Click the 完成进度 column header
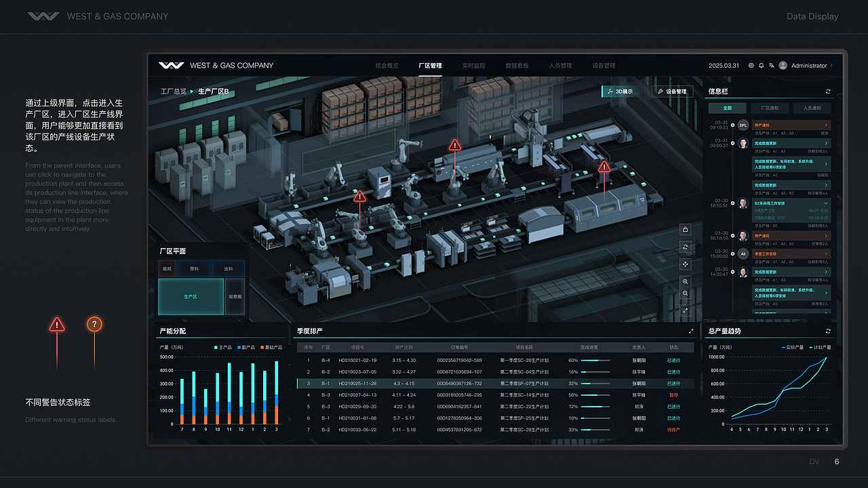This screenshot has width=868, height=488. [x=588, y=348]
